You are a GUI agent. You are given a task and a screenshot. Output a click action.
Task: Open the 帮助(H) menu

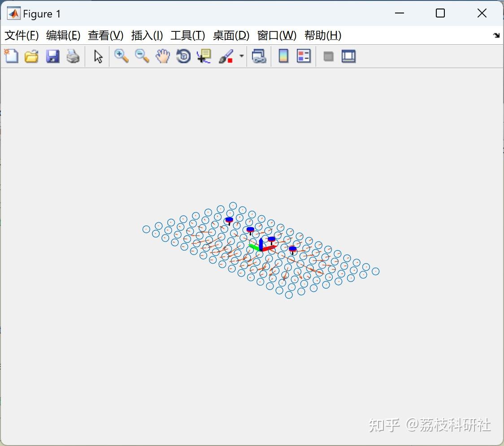(323, 35)
